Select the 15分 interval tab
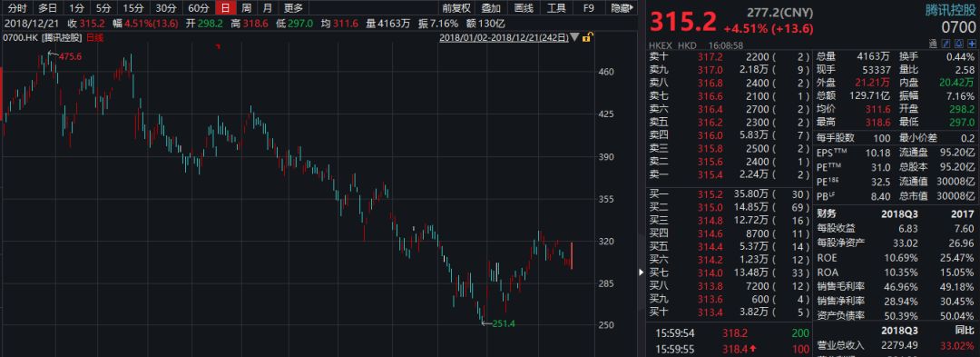This screenshot has height=357, width=980. [x=132, y=8]
